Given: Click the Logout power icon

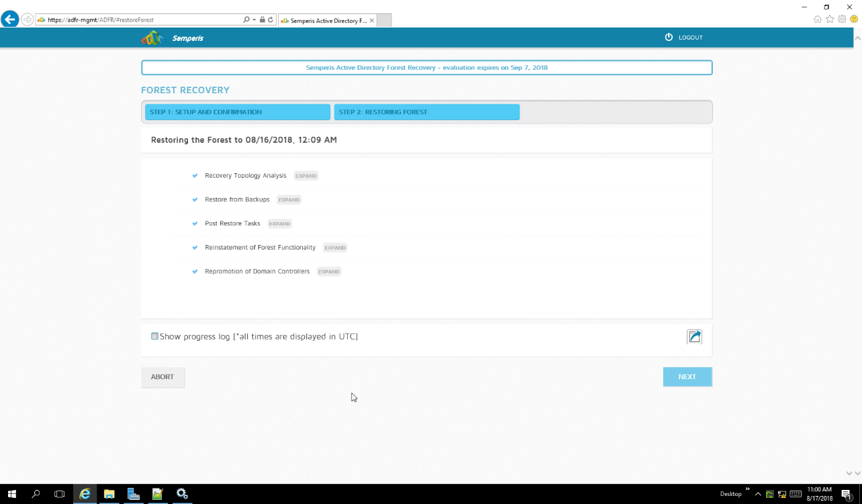Looking at the screenshot, I should tap(669, 38).
